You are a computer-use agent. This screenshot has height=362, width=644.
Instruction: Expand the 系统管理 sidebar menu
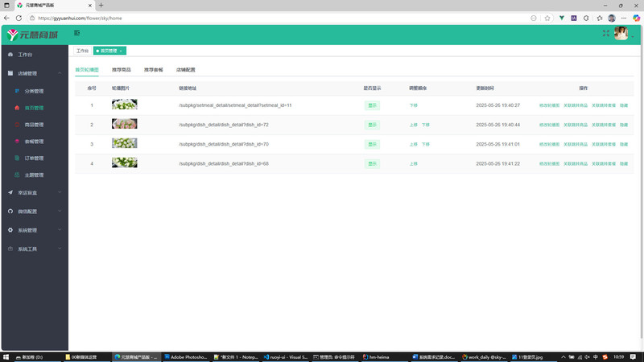click(34, 230)
